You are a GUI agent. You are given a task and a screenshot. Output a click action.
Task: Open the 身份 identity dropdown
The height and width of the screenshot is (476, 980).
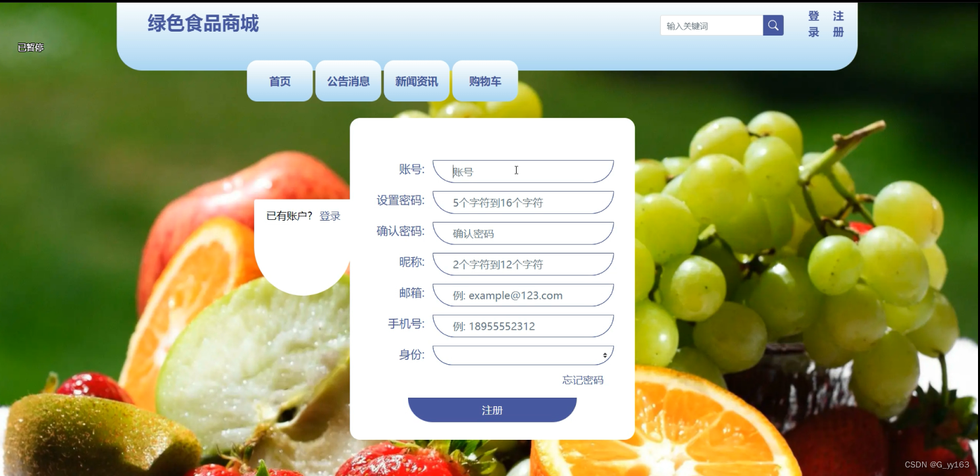tap(523, 355)
